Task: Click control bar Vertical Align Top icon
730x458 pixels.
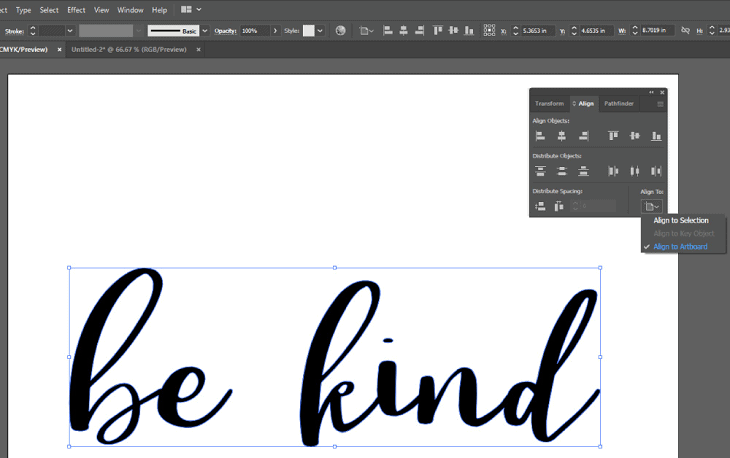Action: pyautogui.click(x=438, y=31)
